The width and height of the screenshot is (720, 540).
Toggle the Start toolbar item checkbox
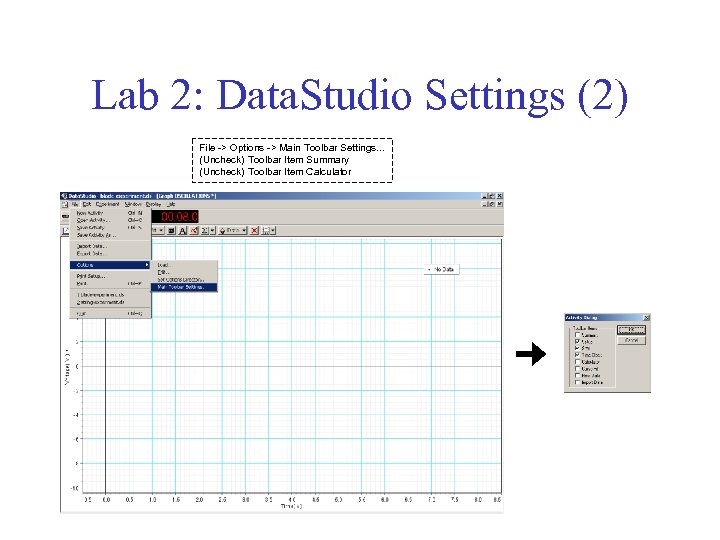click(x=578, y=348)
